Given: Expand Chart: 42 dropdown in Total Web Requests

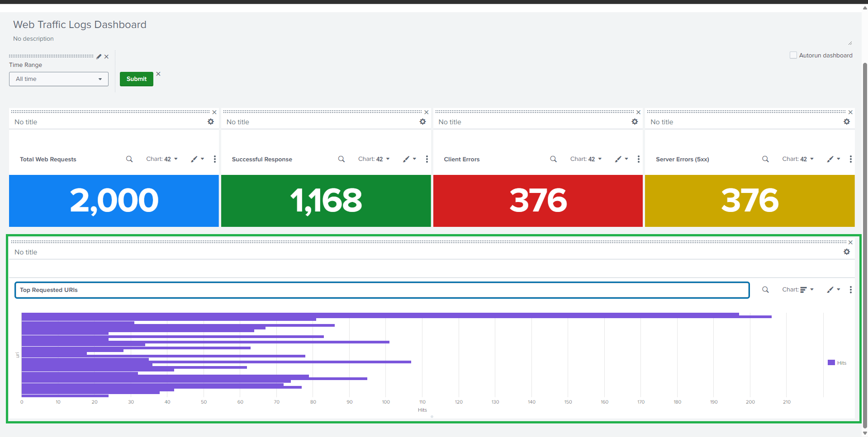Looking at the screenshot, I should pyautogui.click(x=162, y=159).
